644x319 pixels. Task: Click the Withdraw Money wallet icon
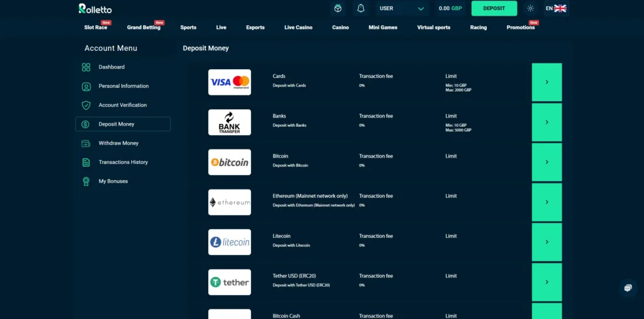pyautogui.click(x=86, y=143)
